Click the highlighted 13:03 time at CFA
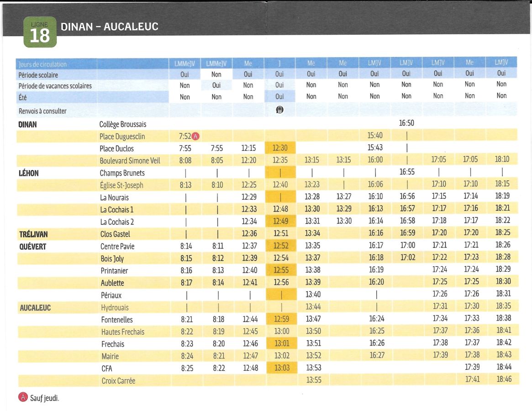 pos(282,368)
